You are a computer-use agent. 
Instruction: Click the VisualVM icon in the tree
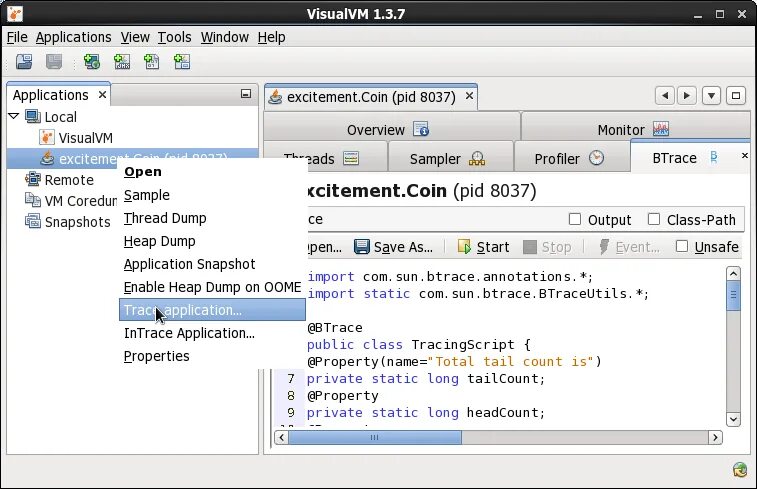[46, 138]
